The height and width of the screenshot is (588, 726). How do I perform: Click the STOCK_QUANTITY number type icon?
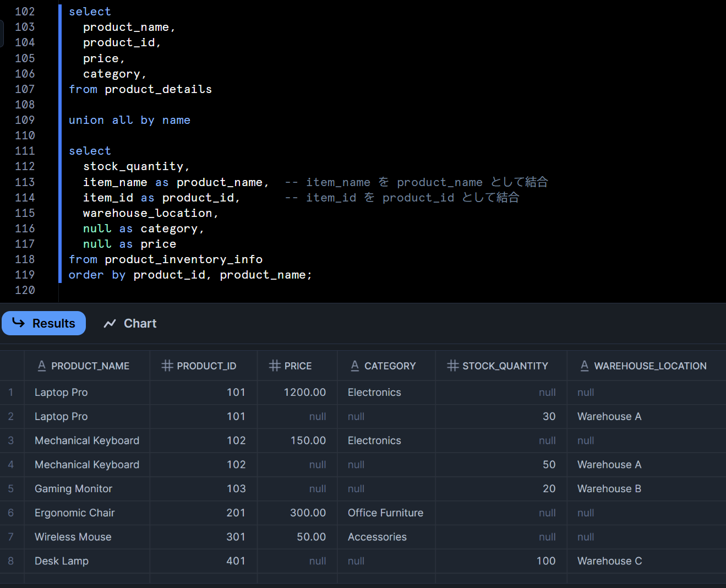(x=453, y=366)
